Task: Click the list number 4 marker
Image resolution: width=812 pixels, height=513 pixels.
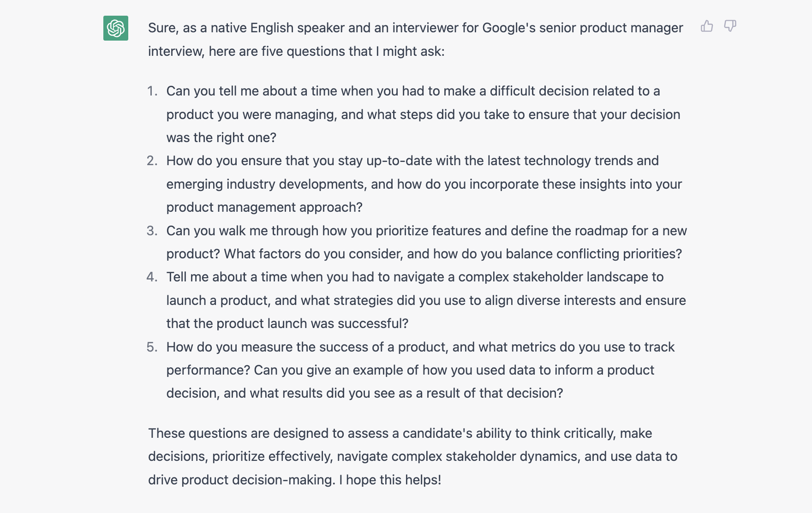Action: [152, 277]
